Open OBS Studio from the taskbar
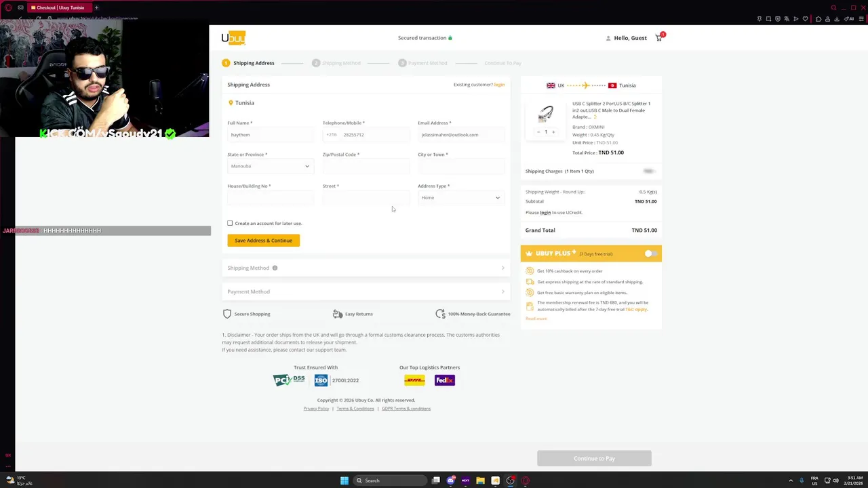The image size is (868, 488). [510, 481]
